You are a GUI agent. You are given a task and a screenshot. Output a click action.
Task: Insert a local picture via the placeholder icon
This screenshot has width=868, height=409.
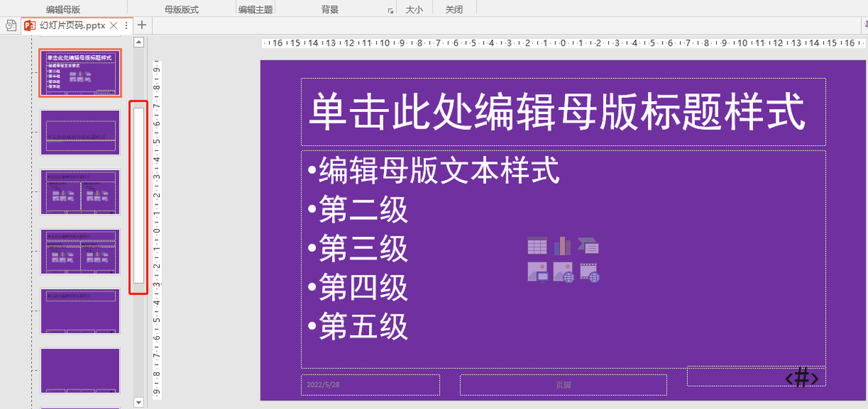coord(537,272)
